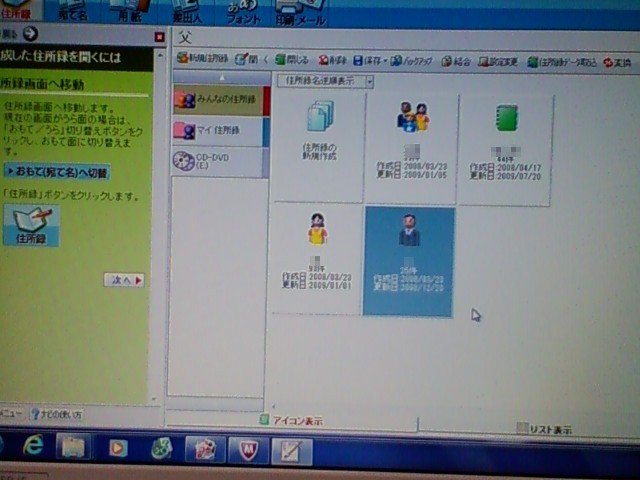Select マイ住所録 in the sidebar

221,131
